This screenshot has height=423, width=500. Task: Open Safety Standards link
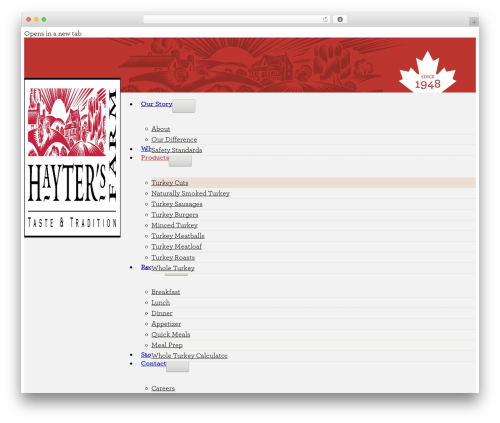(x=177, y=150)
